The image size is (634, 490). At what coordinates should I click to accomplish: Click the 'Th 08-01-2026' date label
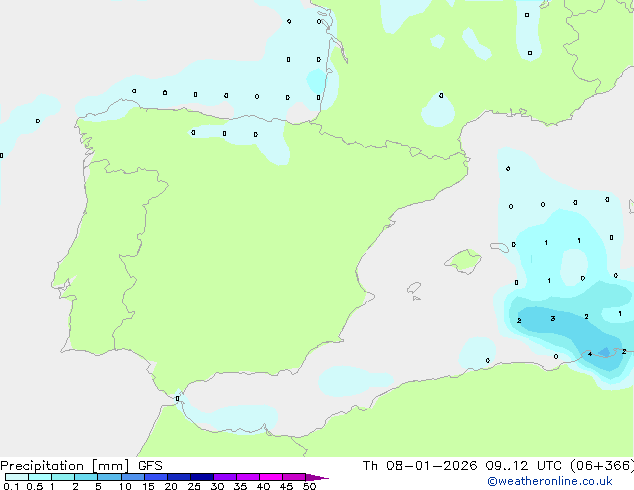coord(420,466)
